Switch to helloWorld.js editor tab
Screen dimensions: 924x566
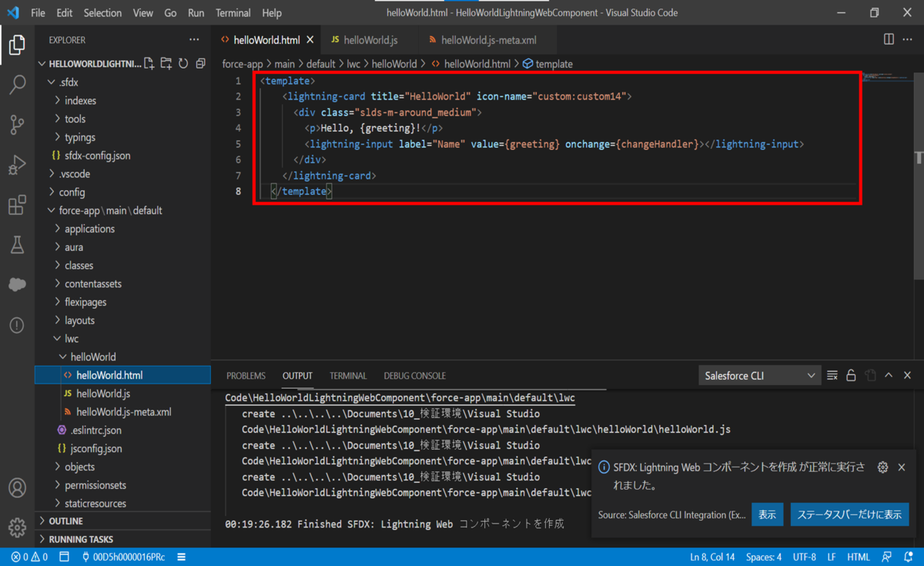(x=370, y=40)
